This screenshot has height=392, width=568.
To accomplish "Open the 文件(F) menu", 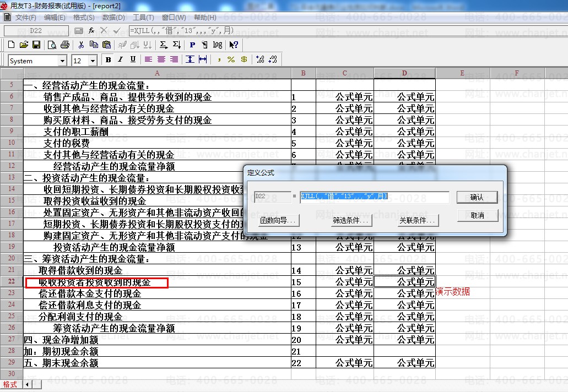I will (x=25, y=18).
